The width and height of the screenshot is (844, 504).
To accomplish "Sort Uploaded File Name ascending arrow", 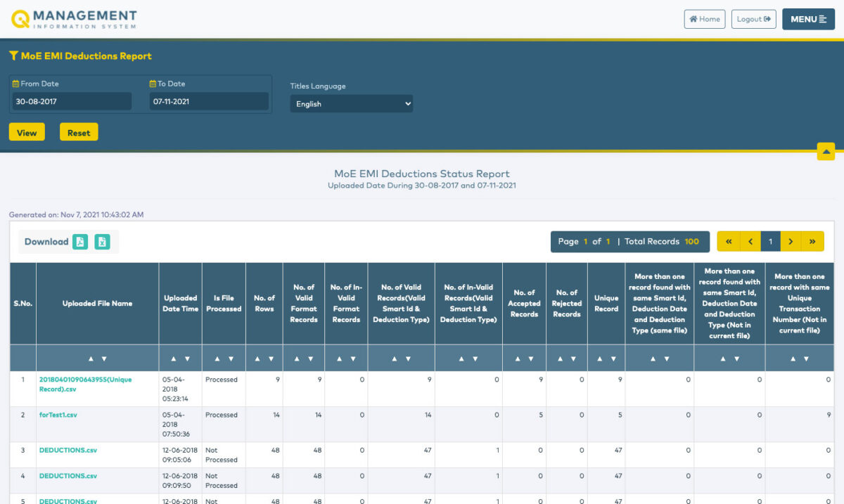I will pyautogui.click(x=90, y=358).
